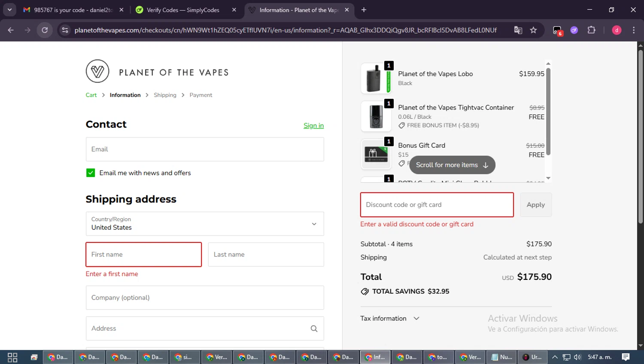Click the volume speaker tray icon

[x=577, y=357]
